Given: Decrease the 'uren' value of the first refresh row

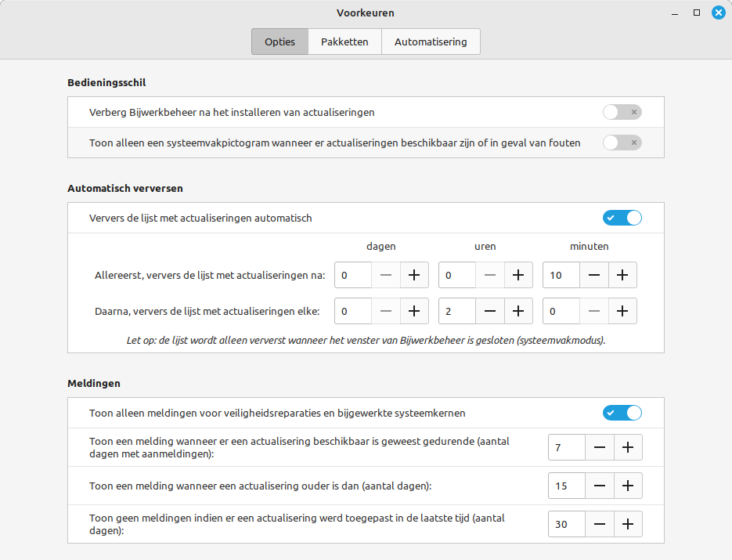Looking at the screenshot, I should pyautogui.click(x=490, y=275).
